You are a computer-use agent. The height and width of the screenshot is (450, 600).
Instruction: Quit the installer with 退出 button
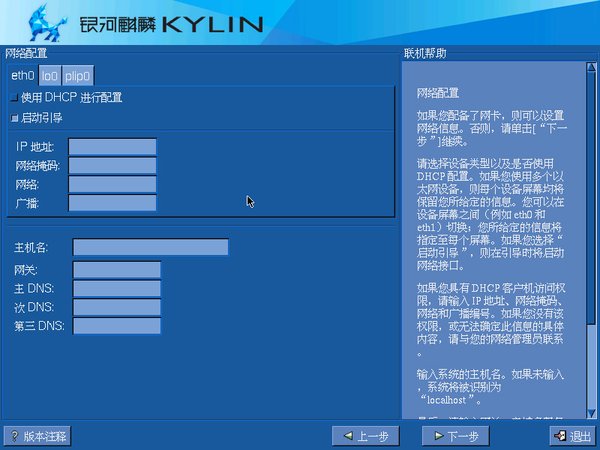click(x=572, y=436)
